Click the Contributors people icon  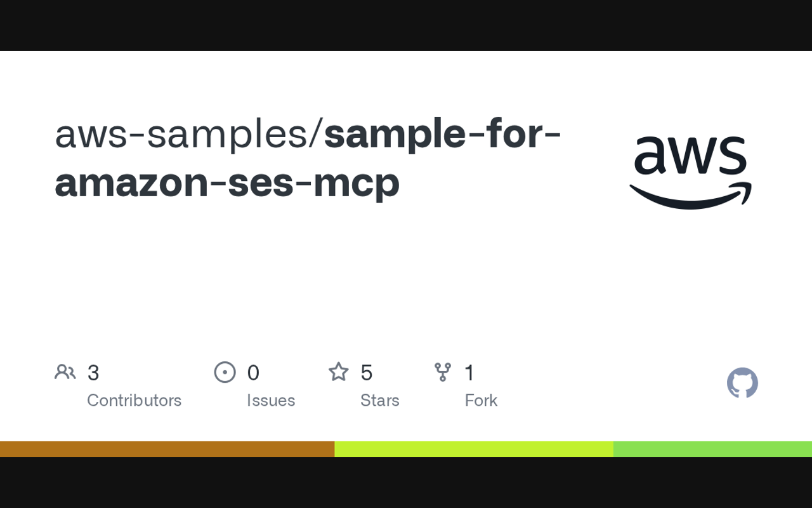(x=65, y=372)
